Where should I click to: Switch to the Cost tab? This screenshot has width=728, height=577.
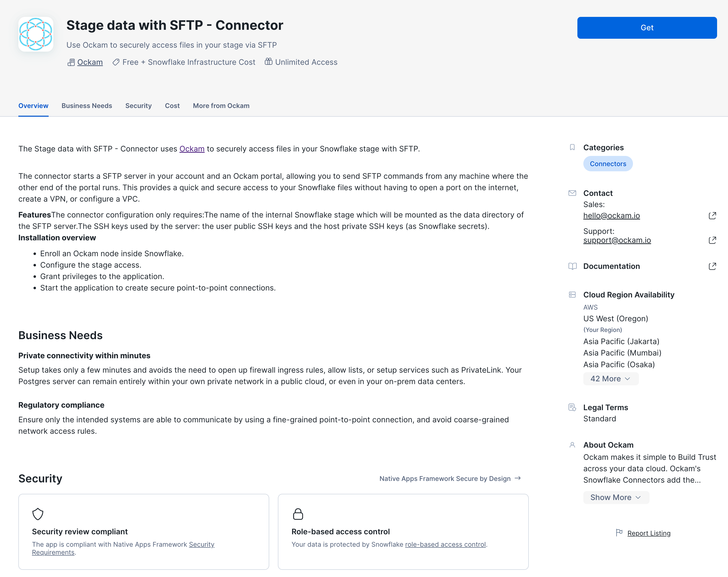coord(172,105)
